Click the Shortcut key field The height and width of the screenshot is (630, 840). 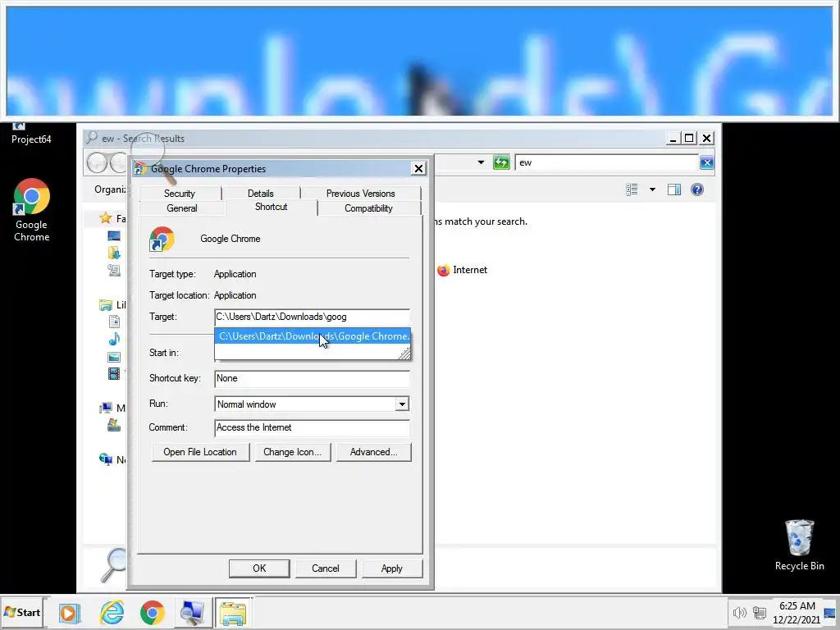(x=312, y=378)
